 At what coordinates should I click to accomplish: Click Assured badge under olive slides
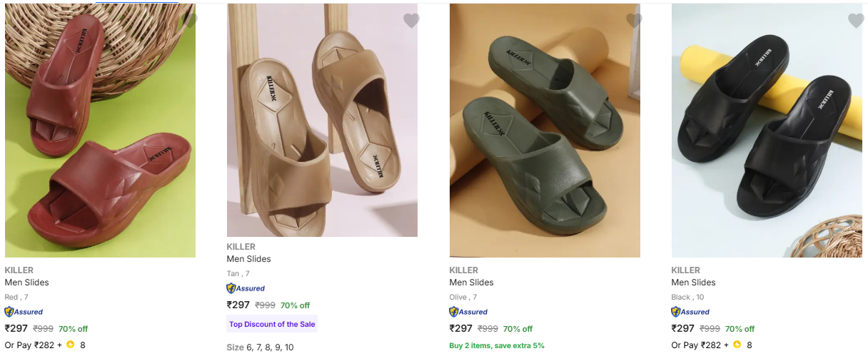coord(468,312)
